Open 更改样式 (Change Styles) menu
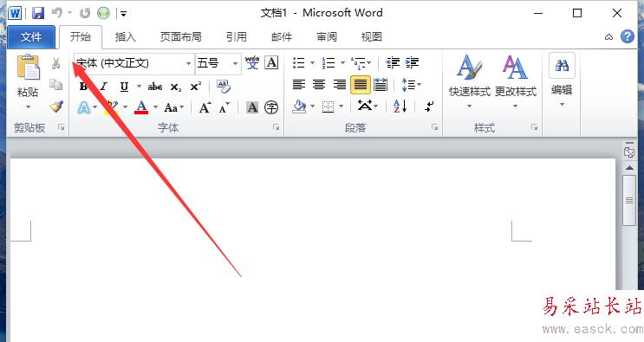This screenshot has width=644, height=342. point(516,81)
